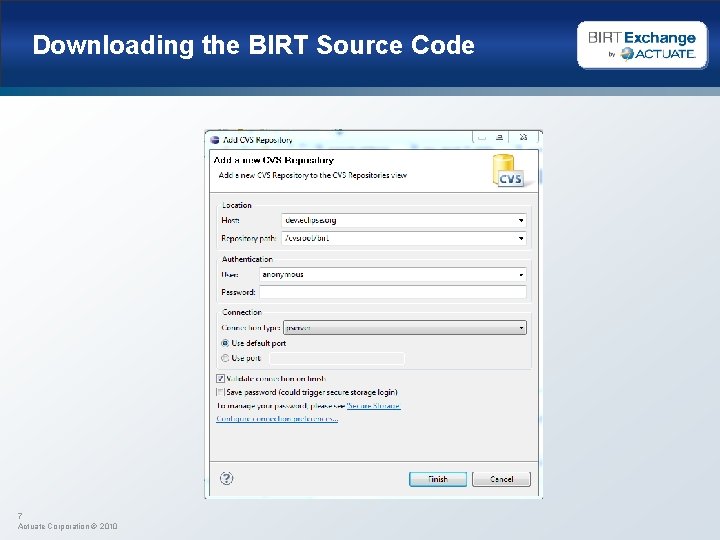
Task: Click the Cancel button
Action: pyautogui.click(x=501, y=479)
